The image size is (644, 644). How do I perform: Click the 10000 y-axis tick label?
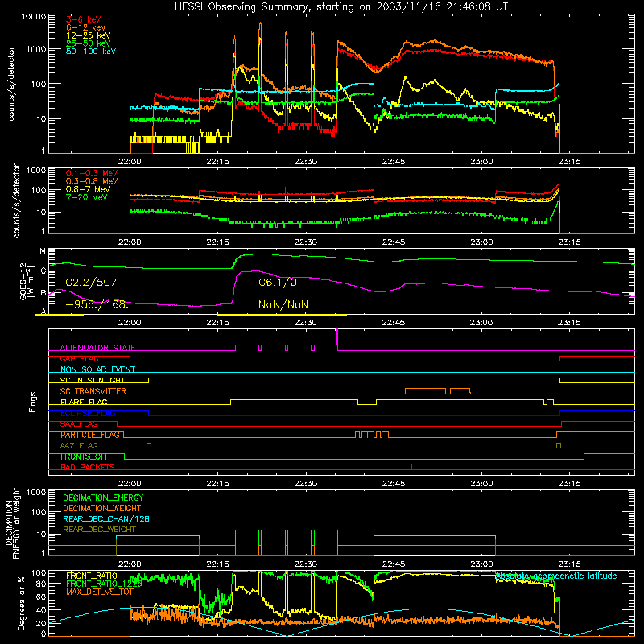coord(34,16)
